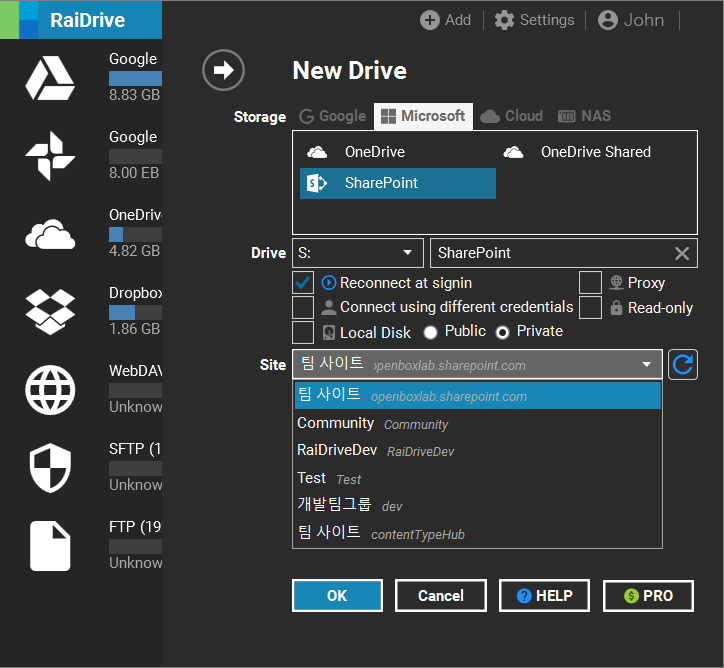724x668 pixels.
Task: Select the WebDAV globe icon
Action: [50, 390]
